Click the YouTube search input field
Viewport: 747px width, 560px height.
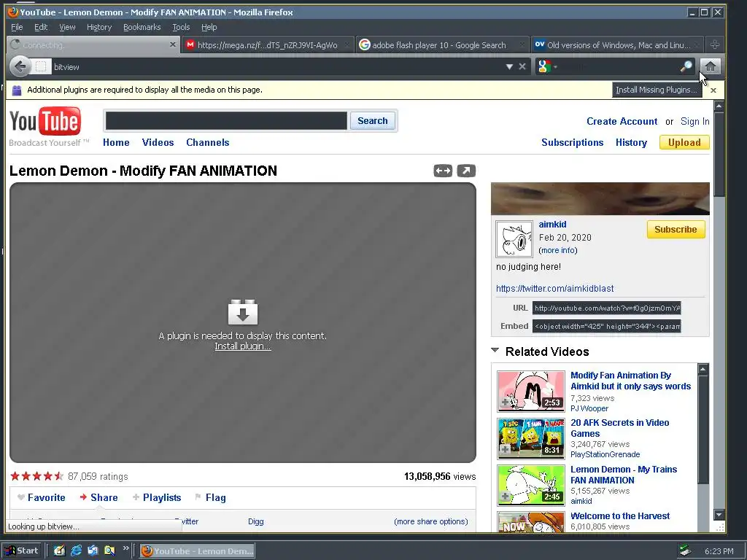[226, 121]
